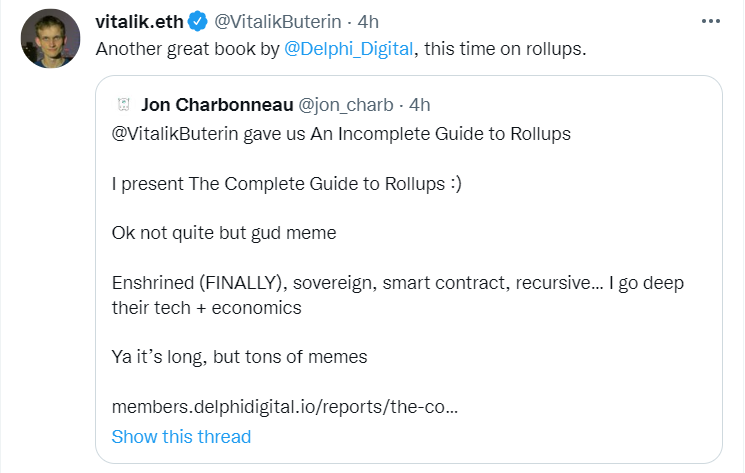Click the 'Another great book by' tweet text
Screen dimensions: 745x473
(187, 49)
